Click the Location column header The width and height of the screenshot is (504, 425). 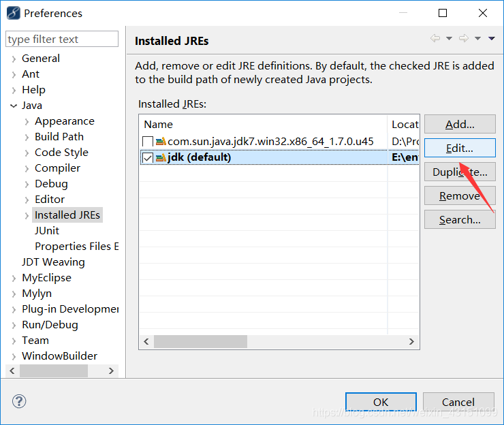point(404,124)
